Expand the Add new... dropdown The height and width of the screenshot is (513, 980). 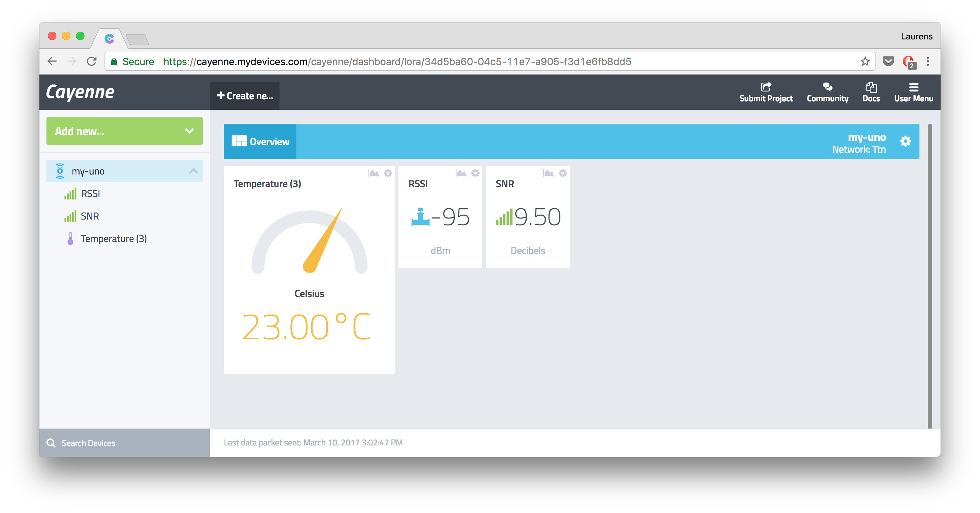[x=124, y=131]
